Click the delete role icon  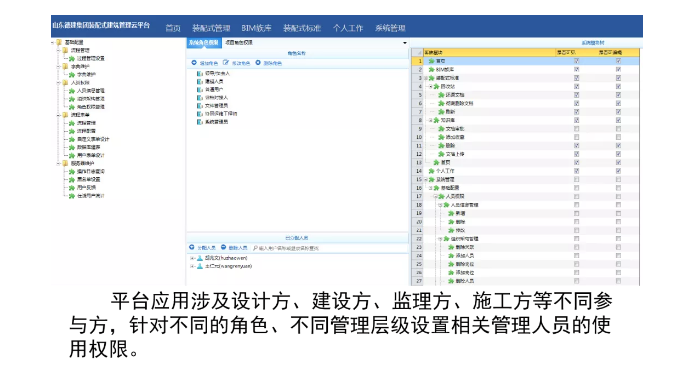pyautogui.click(x=258, y=63)
